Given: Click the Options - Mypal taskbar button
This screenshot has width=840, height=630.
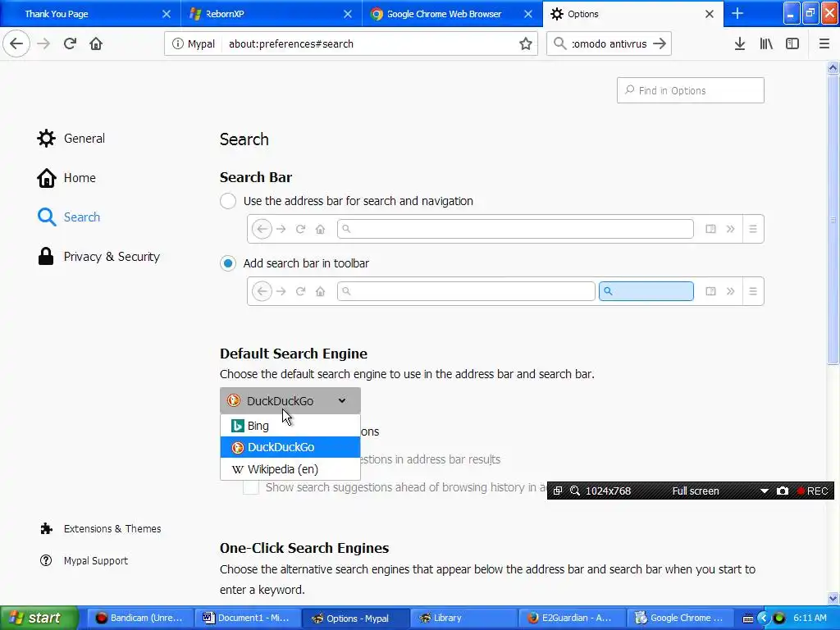Looking at the screenshot, I should pos(354,618).
